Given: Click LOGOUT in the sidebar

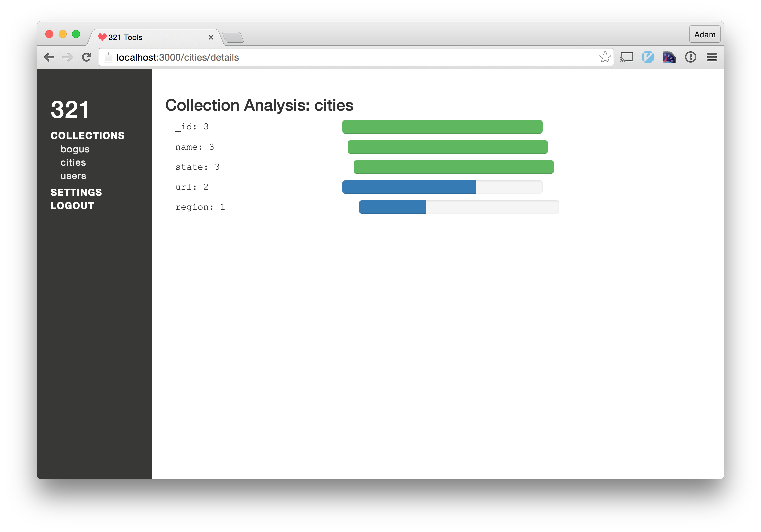Looking at the screenshot, I should tap(72, 206).
